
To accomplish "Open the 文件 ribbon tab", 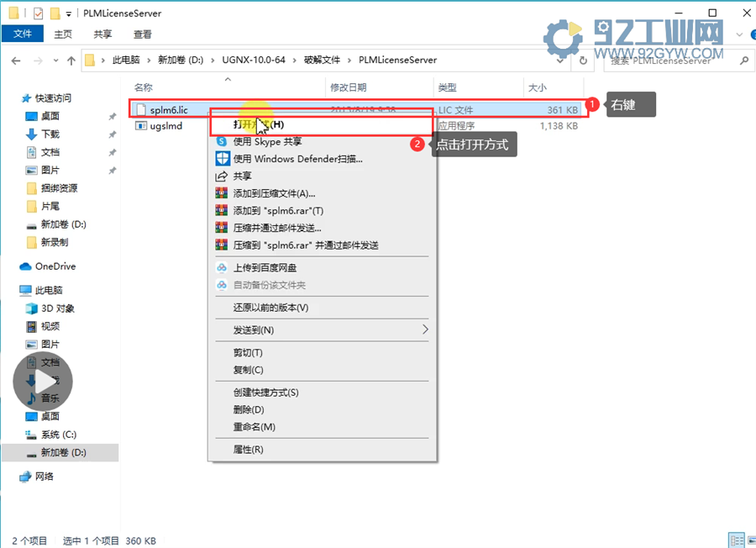I will pos(23,34).
